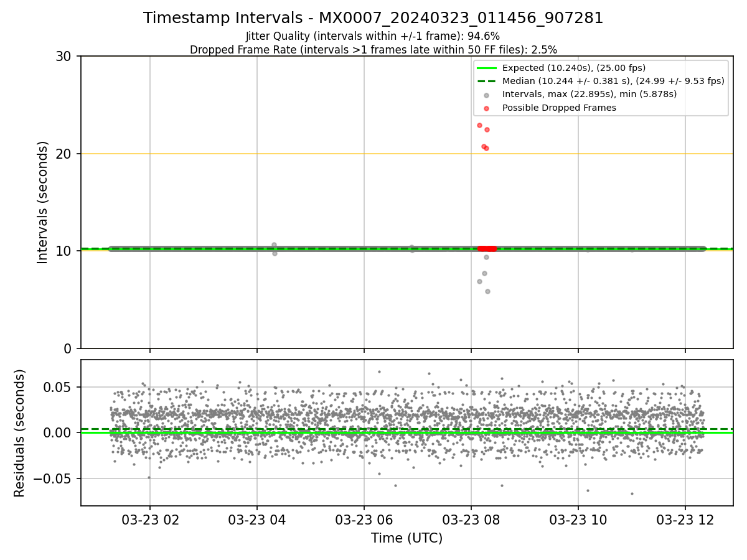This screenshot has width=747, height=560.
Task: Click the plot title MX0007_20240323_011456_907281
Action: [373, 18]
